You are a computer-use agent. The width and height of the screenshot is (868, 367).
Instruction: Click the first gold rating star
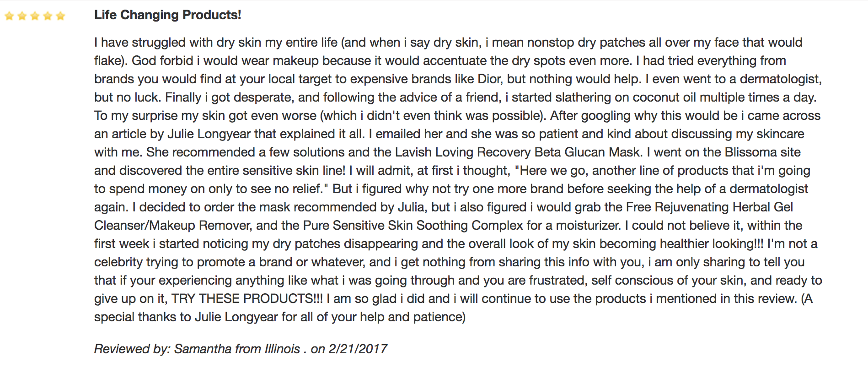[9, 16]
